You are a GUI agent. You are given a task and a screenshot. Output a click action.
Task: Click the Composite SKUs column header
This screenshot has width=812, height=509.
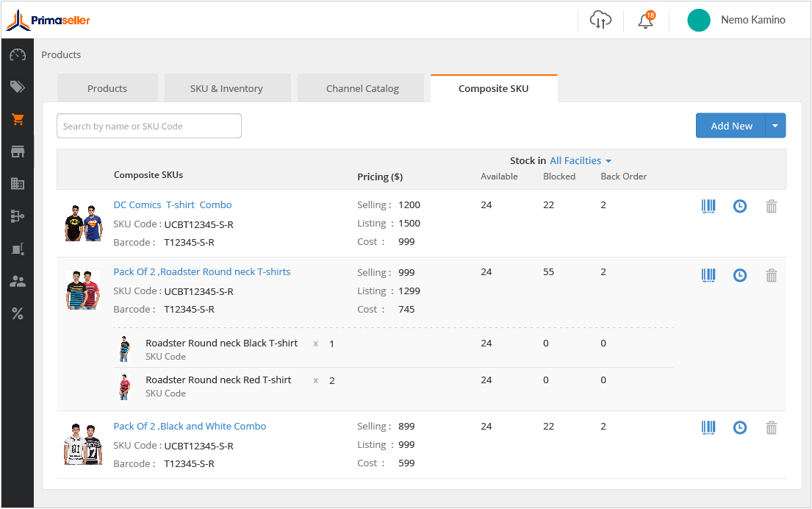click(148, 175)
